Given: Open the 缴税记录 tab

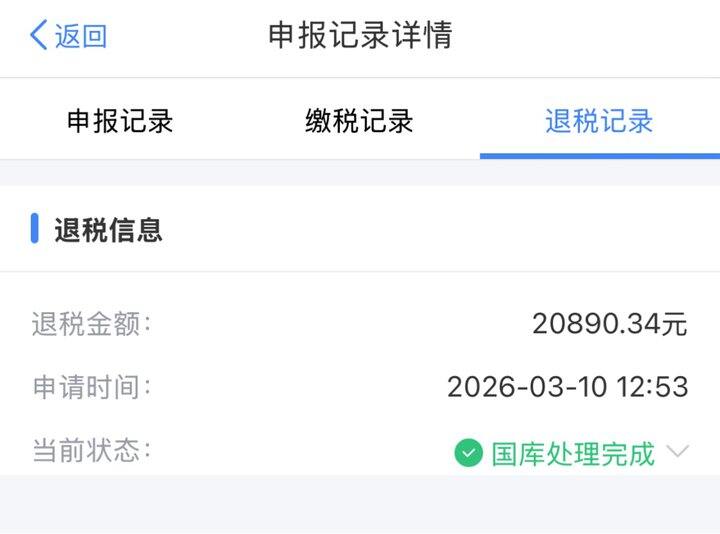Looking at the screenshot, I should pos(359,121).
